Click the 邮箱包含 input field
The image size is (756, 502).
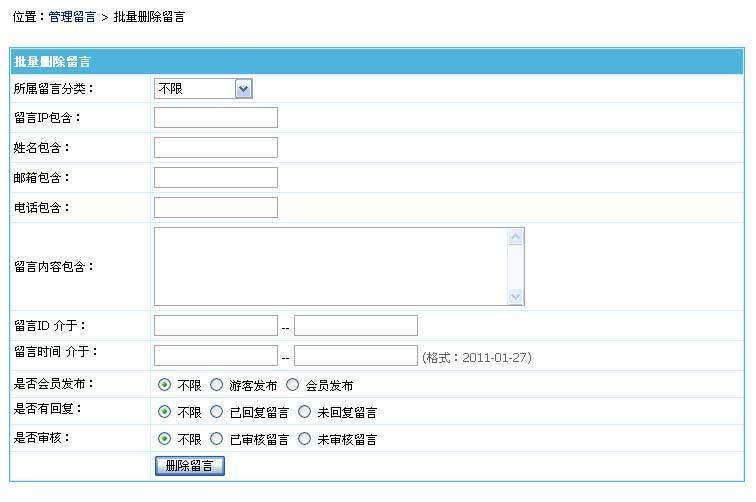tap(215, 178)
